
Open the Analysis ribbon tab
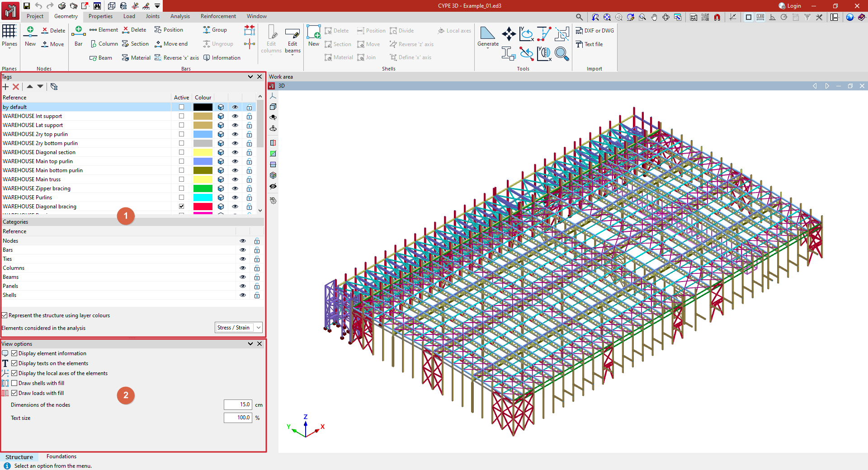pyautogui.click(x=180, y=16)
